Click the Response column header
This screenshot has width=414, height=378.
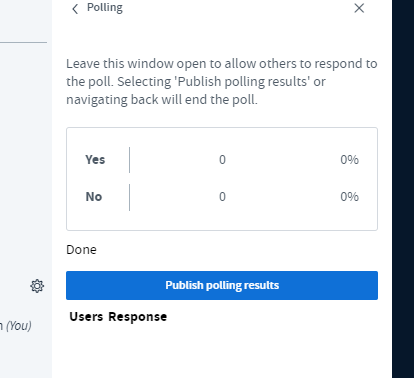[x=138, y=317]
